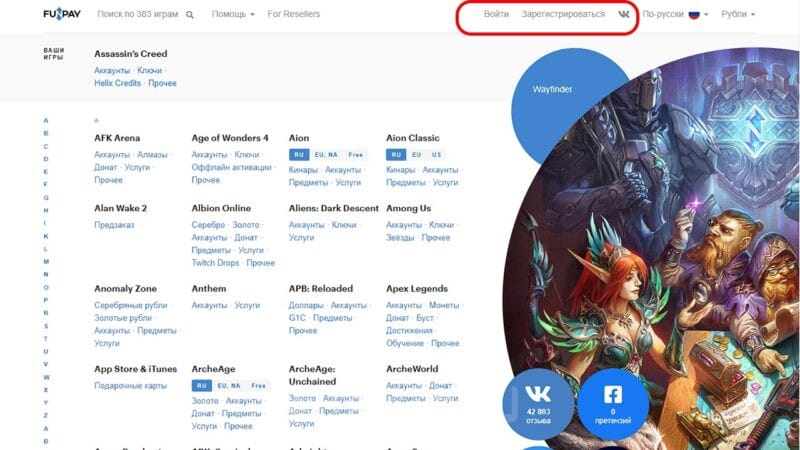Open Among Us Звёзды link
Image resolution: width=800 pixels, height=450 pixels.
(400, 238)
